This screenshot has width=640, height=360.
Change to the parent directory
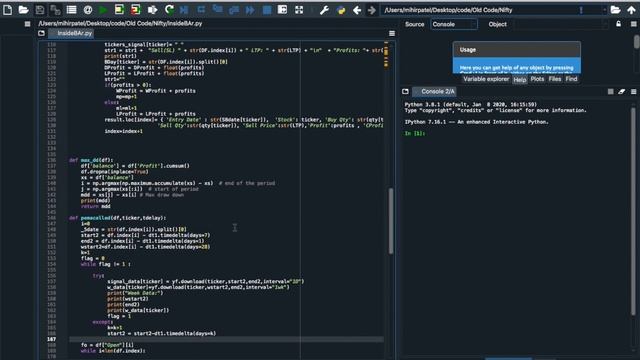point(631,10)
